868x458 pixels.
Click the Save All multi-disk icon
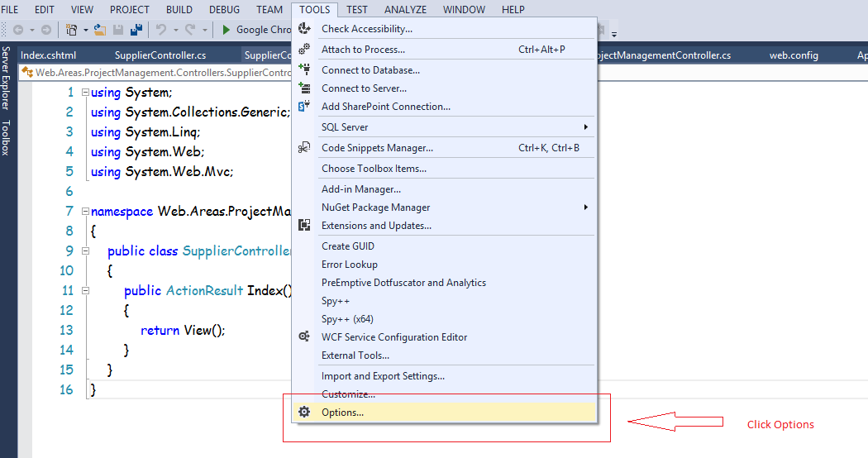pos(136,30)
